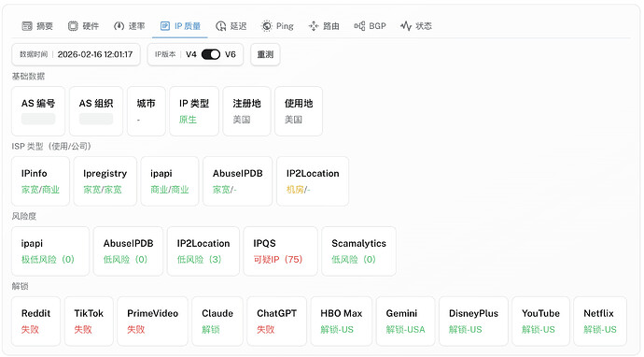This screenshot has height=357, width=644.
Task: Click the 城市 card
Action: click(147, 111)
